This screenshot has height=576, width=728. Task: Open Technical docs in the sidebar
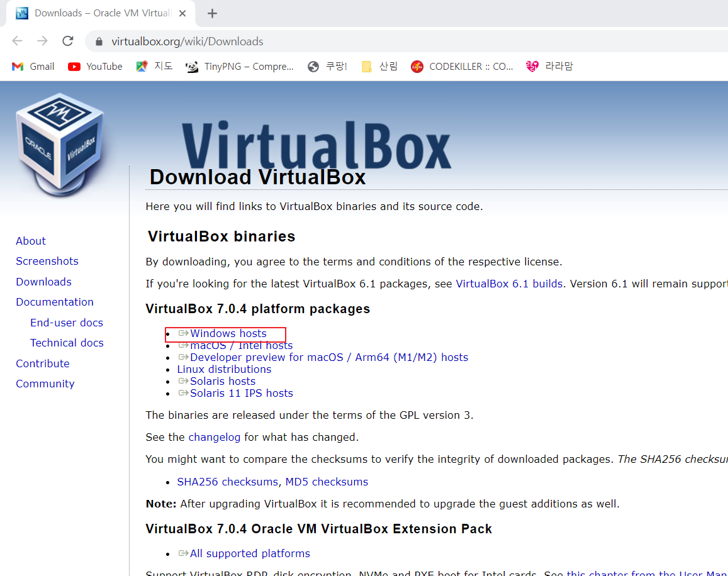[x=67, y=343]
